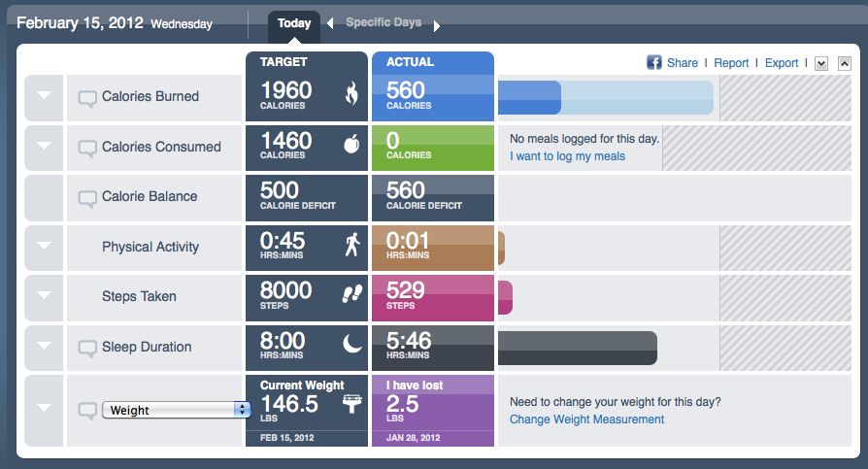The width and height of the screenshot is (868, 469).
Task: Click the Calories Consumed comment bubble icon
Action: (x=87, y=148)
